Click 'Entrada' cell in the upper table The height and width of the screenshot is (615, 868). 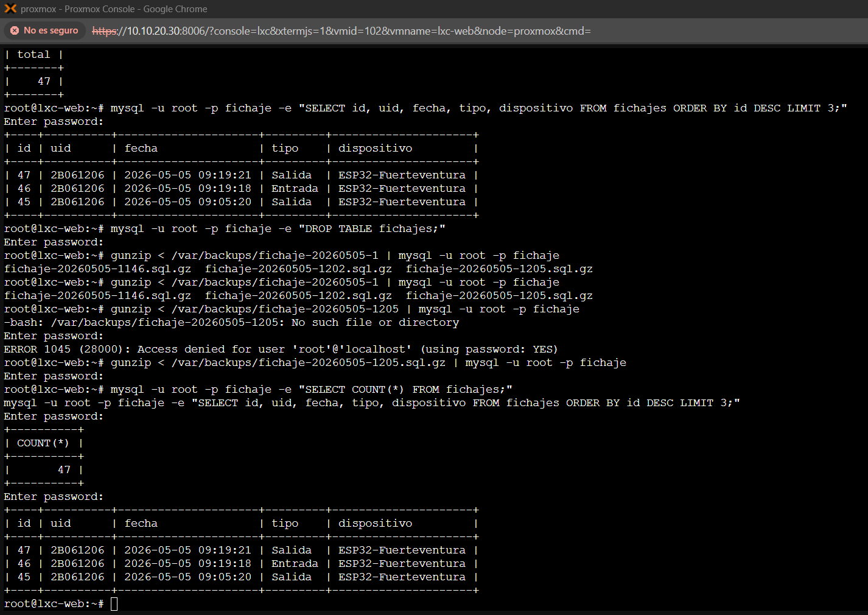(x=295, y=188)
